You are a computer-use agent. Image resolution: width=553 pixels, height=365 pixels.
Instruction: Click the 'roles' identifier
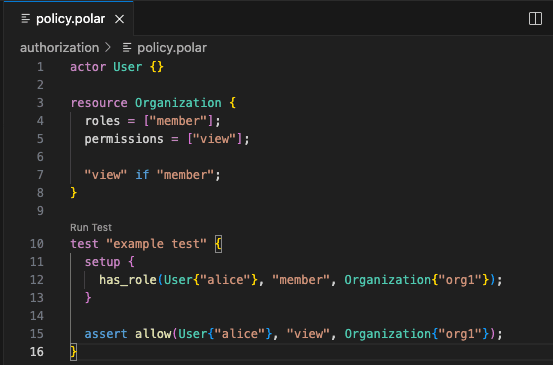[103, 121]
